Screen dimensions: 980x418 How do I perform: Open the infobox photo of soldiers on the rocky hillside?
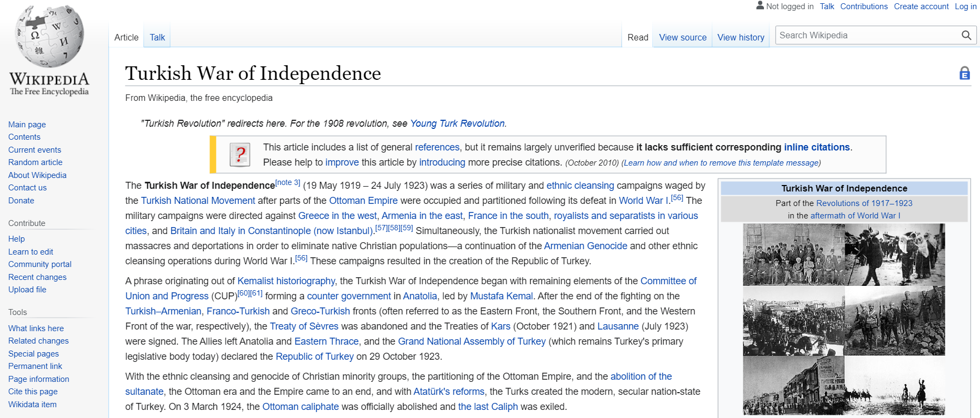point(895,321)
